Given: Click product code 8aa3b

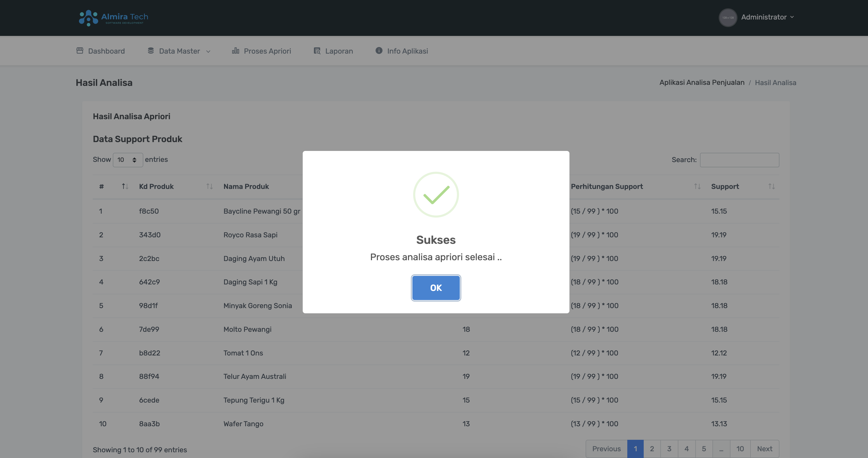Looking at the screenshot, I should pyautogui.click(x=150, y=424).
